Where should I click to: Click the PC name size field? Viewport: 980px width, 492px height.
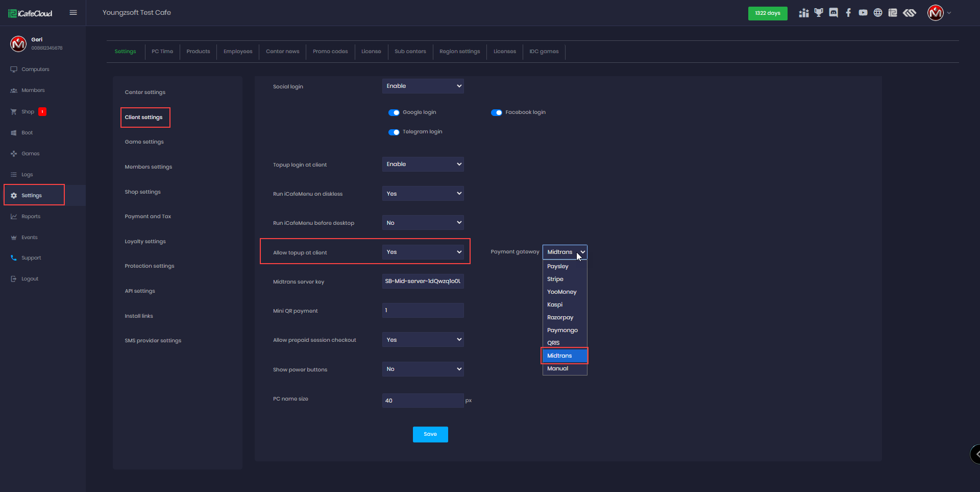423,401
